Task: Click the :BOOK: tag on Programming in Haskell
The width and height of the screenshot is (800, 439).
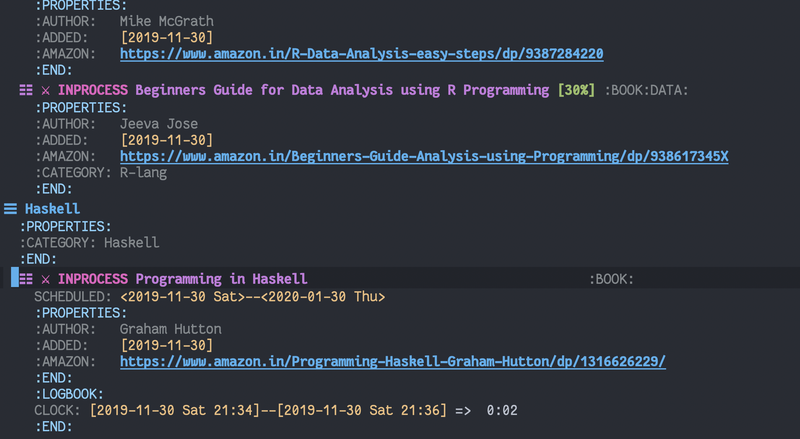Action: (611, 279)
